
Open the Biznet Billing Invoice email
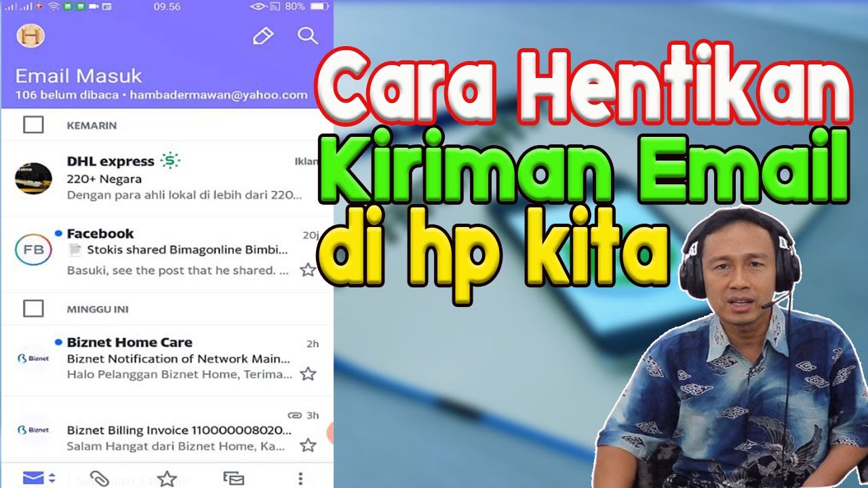click(167, 431)
